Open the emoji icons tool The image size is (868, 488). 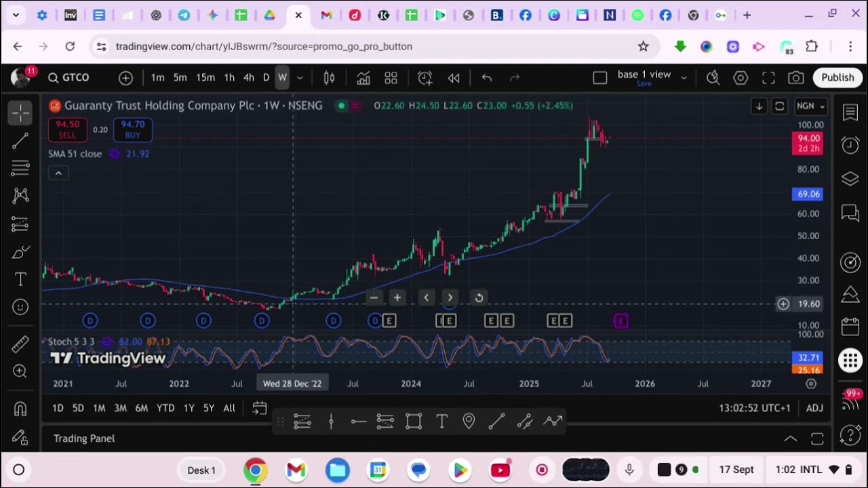(x=20, y=307)
